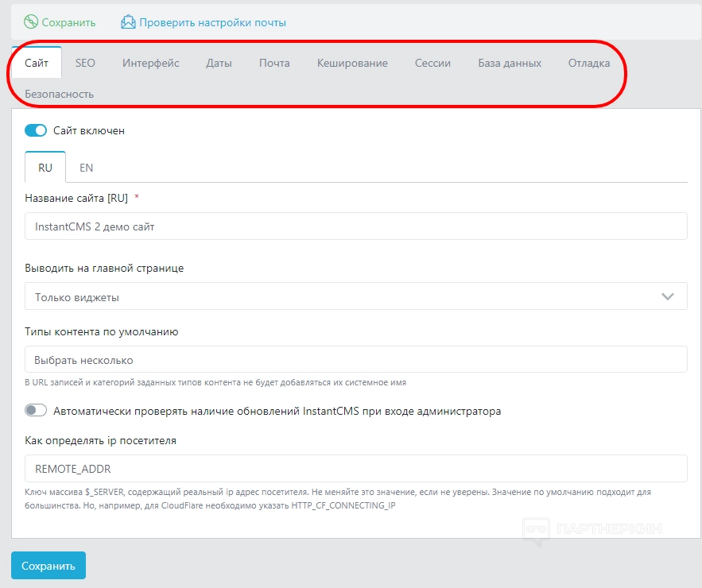Screen dimensions: 702x588
Task: Click the mail envelope check icon
Action: 128,22
